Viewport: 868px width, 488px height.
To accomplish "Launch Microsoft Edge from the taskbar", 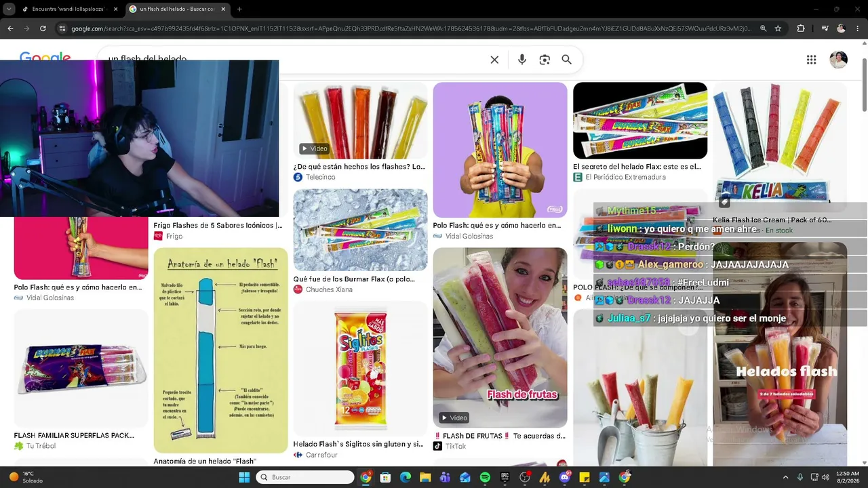I will coord(406,477).
